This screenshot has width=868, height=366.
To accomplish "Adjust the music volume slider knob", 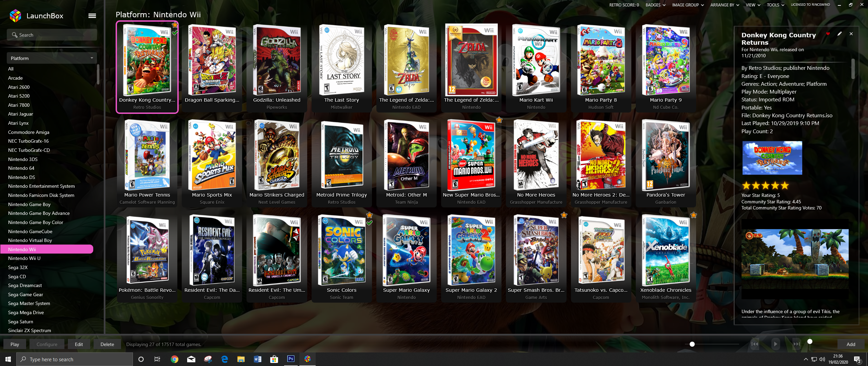I will pos(810,341).
